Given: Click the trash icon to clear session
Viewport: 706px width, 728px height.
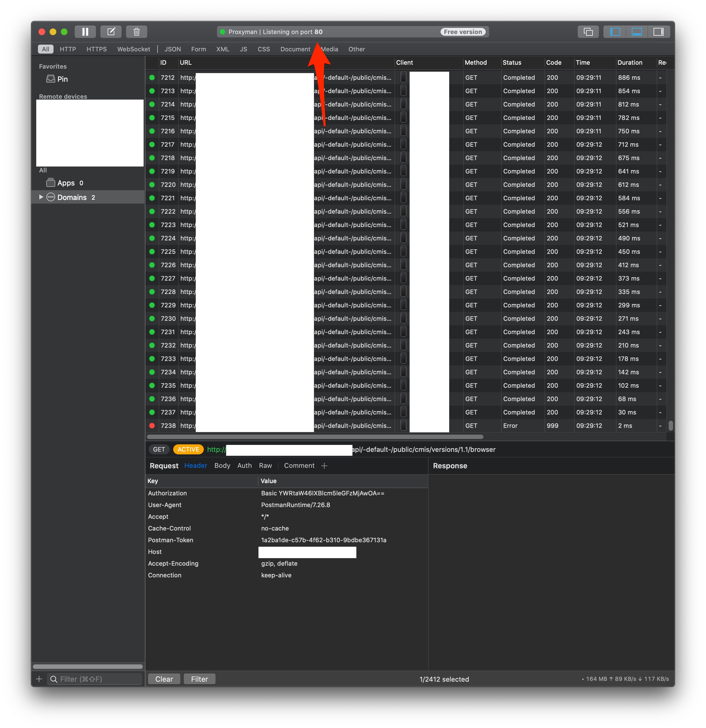Looking at the screenshot, I should coord(136,32).
